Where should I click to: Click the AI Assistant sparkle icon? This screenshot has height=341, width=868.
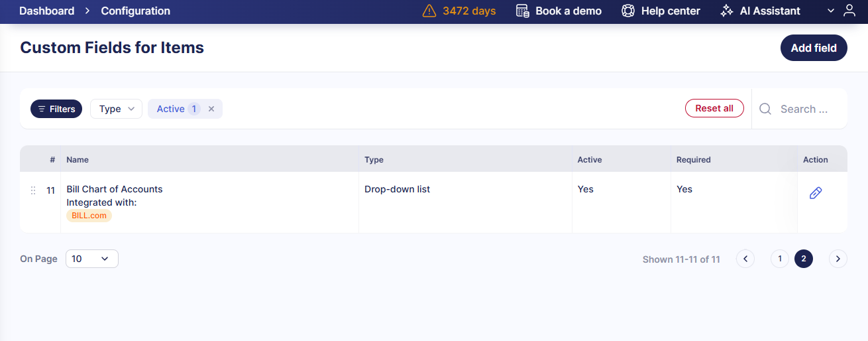(x=727, y=11)
